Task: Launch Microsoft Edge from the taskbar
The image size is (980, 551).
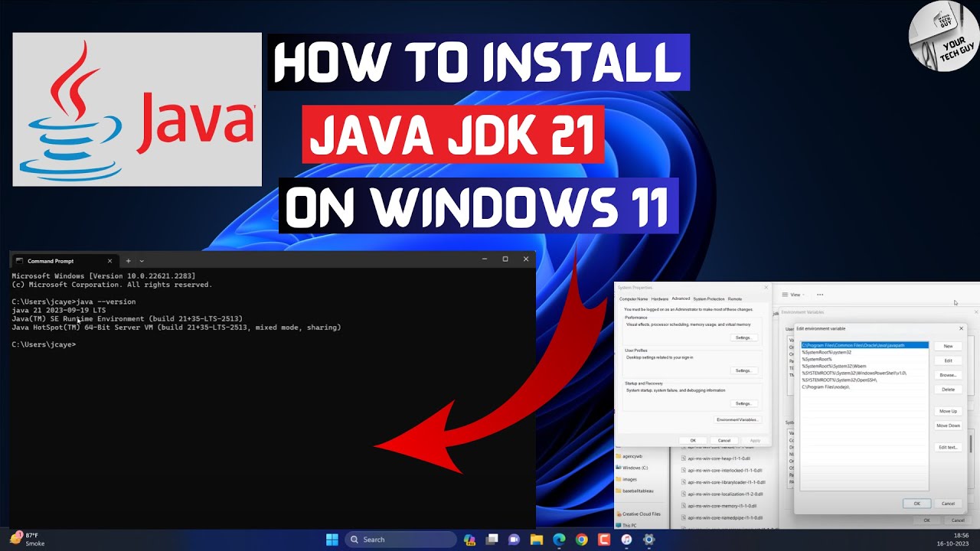Action: click(559, 540)
